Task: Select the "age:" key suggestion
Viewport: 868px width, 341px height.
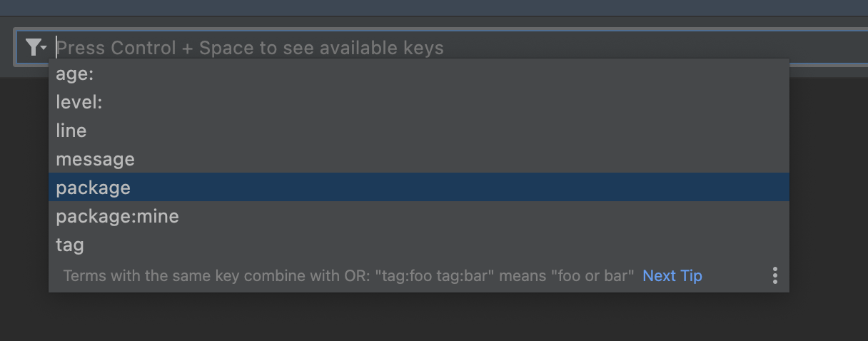Action: (x=75, y=73)
